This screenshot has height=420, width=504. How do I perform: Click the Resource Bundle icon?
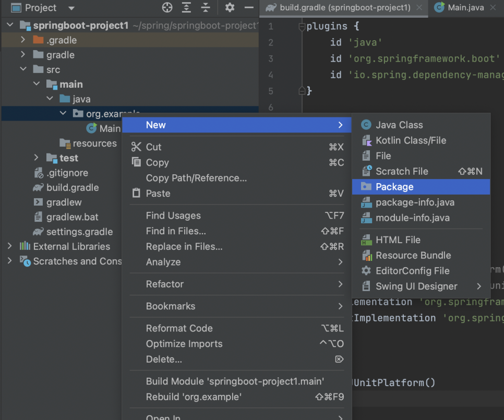366,255
